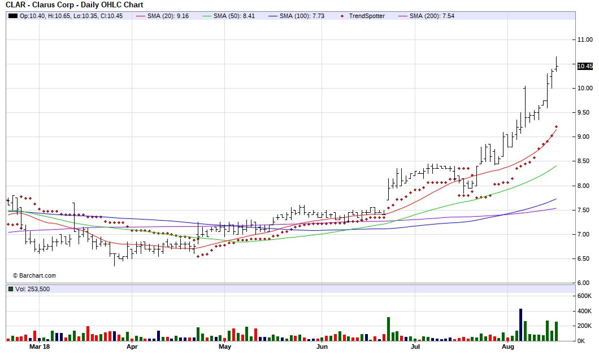Click the tall green volume bar in late June
The width and height of the screenshot is (599, 364).
389,329
